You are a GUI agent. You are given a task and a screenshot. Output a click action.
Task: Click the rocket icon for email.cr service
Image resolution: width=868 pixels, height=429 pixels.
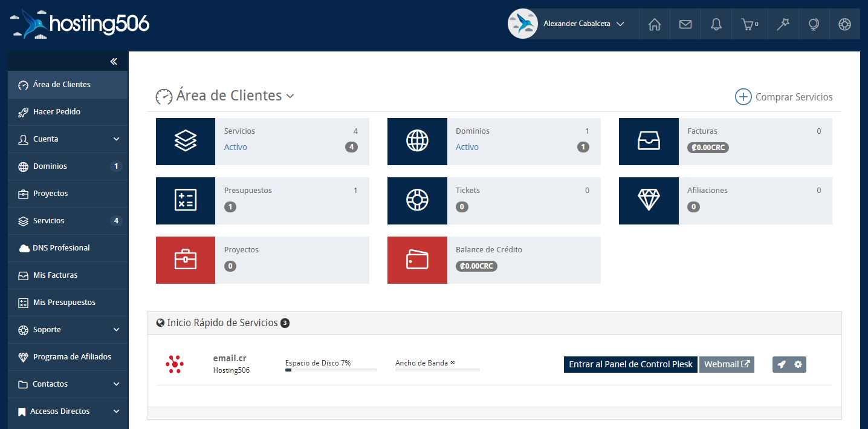coord(780,364)
